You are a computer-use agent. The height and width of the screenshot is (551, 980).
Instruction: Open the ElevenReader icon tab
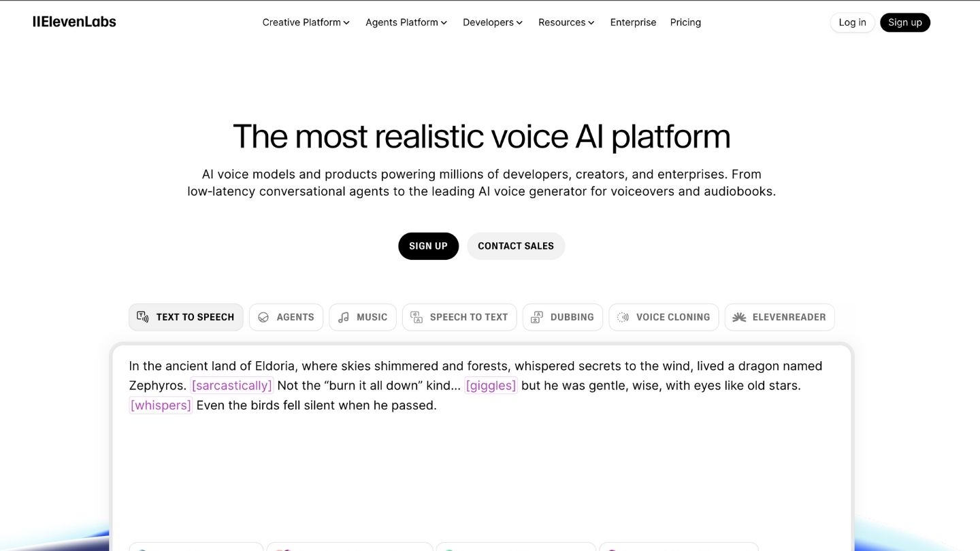click(x=739, y=317)
